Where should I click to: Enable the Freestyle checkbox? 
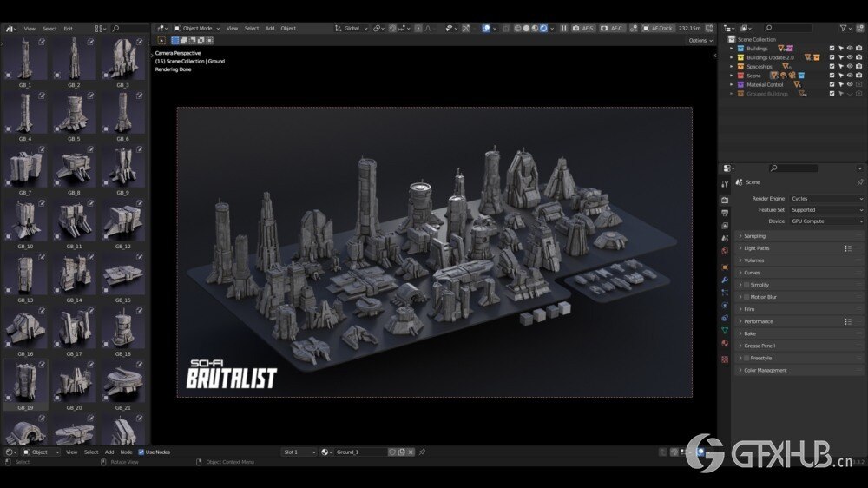(x=746, y=358)
